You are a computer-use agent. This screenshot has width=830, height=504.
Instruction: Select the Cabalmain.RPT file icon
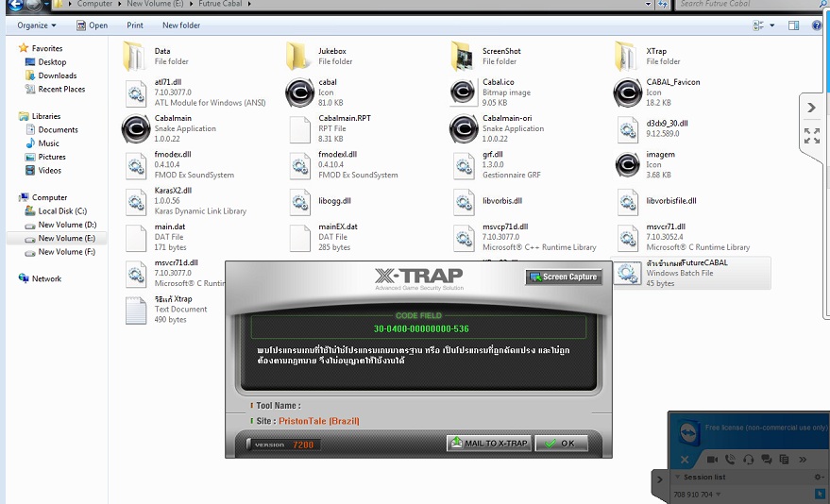(300, 129)
